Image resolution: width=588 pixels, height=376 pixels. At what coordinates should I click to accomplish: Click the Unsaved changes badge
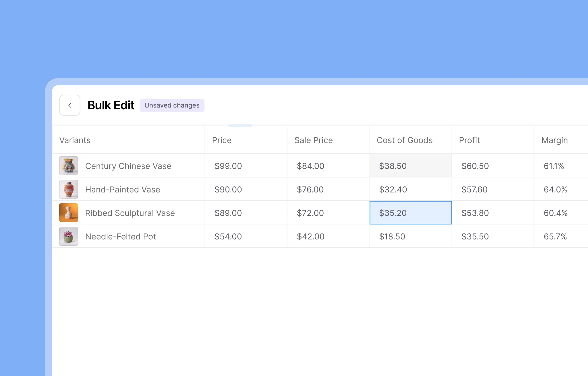172,105
